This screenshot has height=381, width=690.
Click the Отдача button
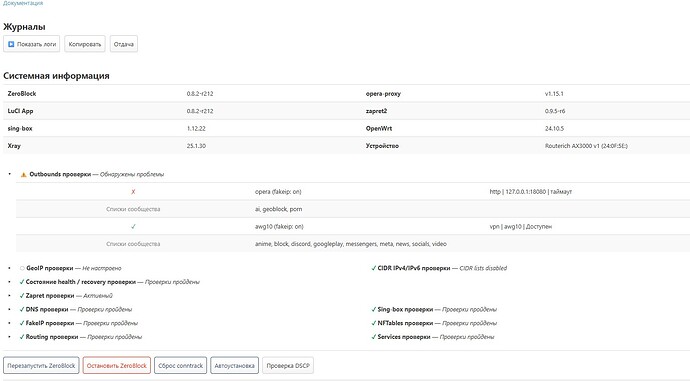click(124, 44)
